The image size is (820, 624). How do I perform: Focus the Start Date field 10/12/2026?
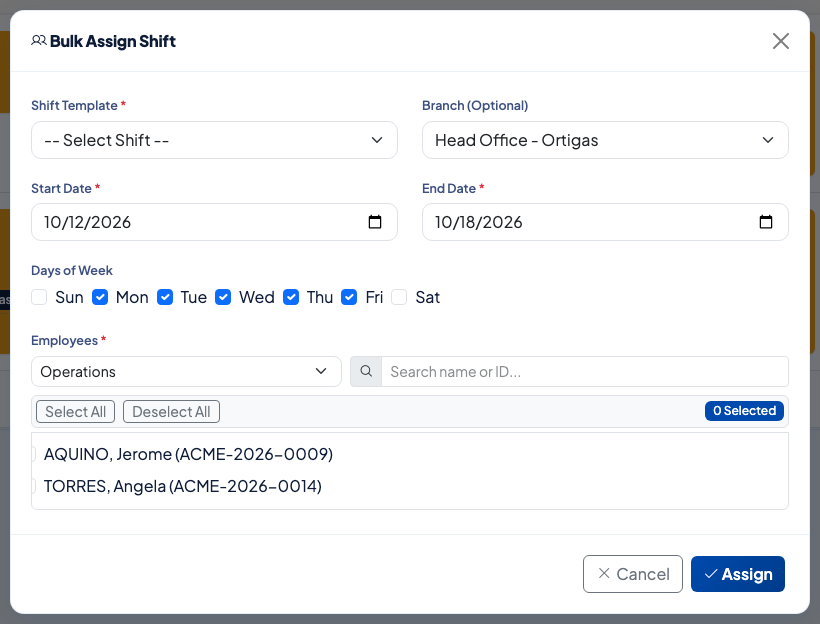coord(214,222)
